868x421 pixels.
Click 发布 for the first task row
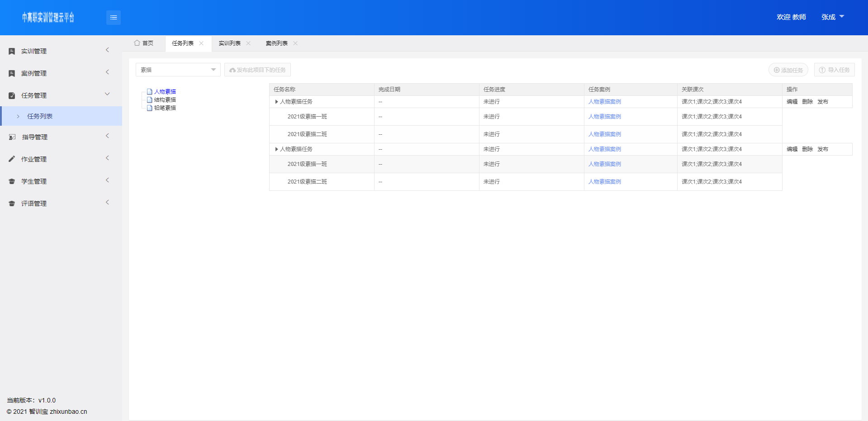822,102
